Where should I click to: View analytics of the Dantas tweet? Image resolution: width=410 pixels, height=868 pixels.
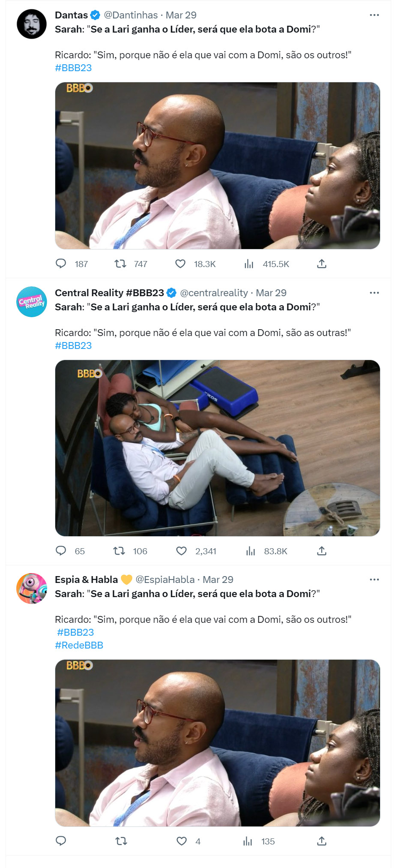(x=249, y=264)
